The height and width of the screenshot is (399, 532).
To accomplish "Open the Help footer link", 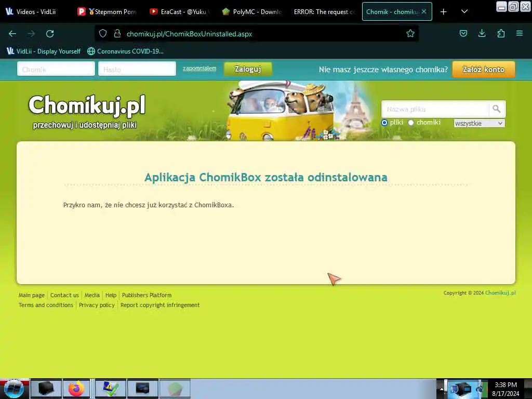I will coord(111,295).
